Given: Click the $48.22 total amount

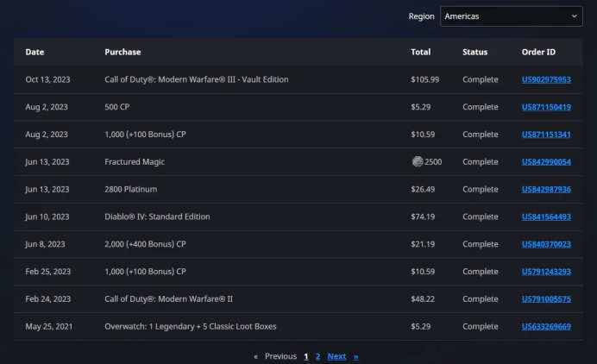Looking at the screenshot, I should click(x=423, y=299).
